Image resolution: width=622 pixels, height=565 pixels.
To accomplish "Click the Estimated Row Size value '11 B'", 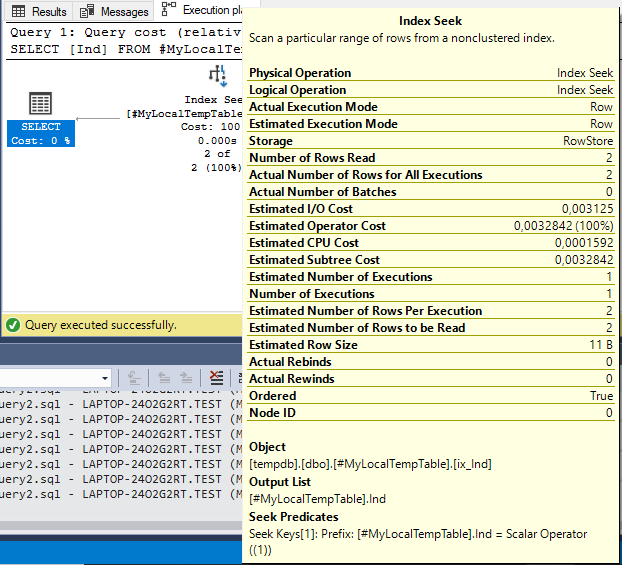I will pyautogui.click(x=601, y=345).
